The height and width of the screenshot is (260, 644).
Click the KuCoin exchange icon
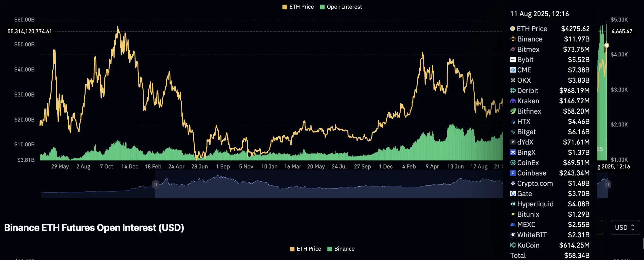pos(513,245)
